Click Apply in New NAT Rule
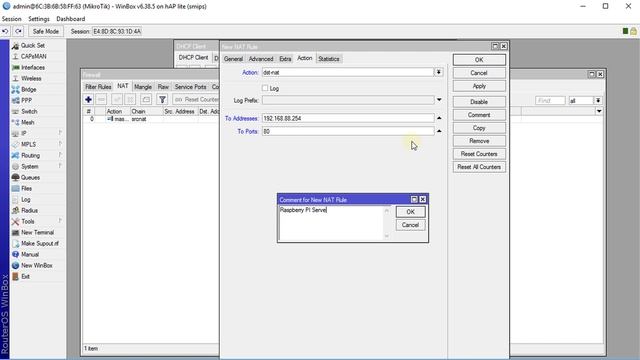Viewport: 640px width, 360px height. 479,86
